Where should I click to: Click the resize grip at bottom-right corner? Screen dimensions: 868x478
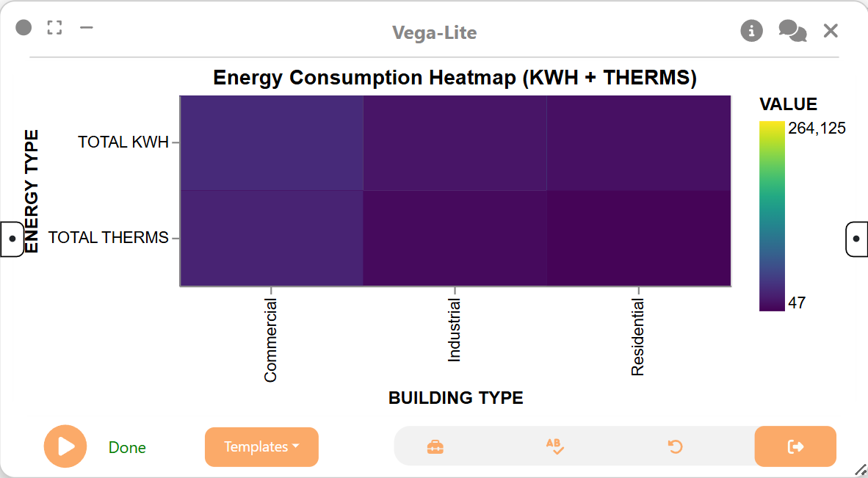(860, 470)
